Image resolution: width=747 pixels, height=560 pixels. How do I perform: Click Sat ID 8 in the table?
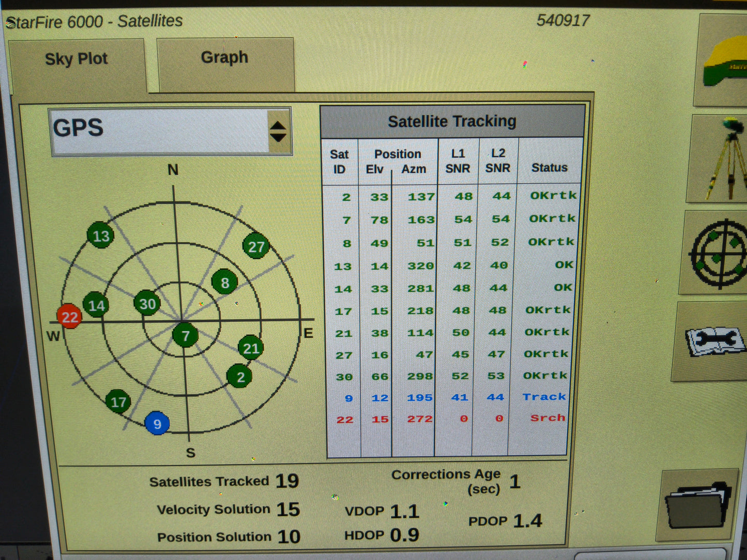click(x=347, y=243)
